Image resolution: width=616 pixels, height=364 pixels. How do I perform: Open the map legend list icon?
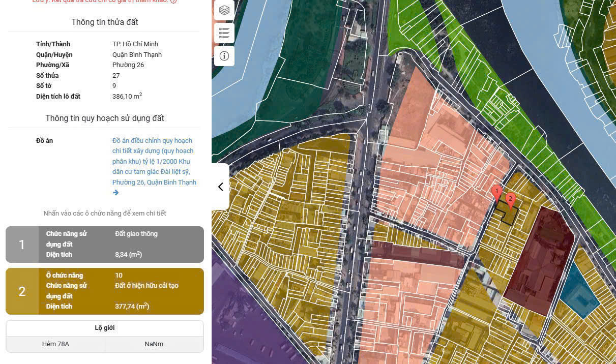[x=224, y=33]
